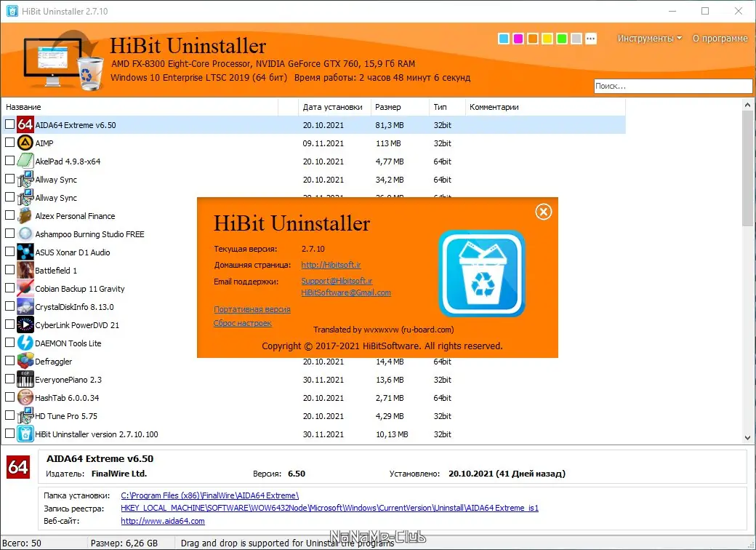Click the Размер: 6,26 GB status entry
The width and height of the screenshot is (756, 550).
click(x=124, y=543)
